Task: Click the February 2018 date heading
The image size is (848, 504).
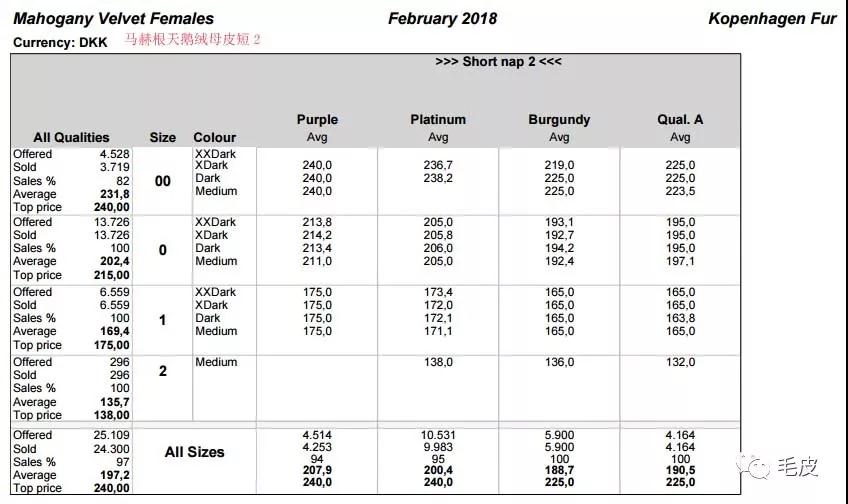Action: pyautogui.click(x=442, y=19)
